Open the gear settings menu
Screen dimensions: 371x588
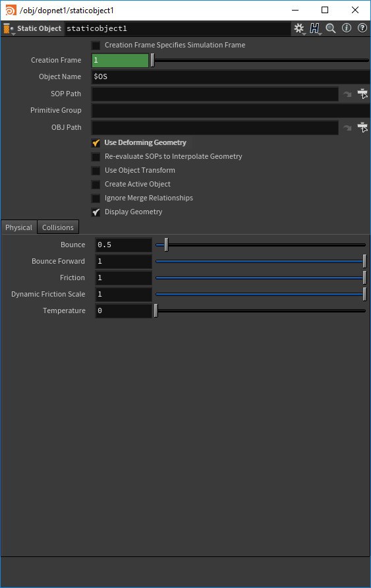299,28
